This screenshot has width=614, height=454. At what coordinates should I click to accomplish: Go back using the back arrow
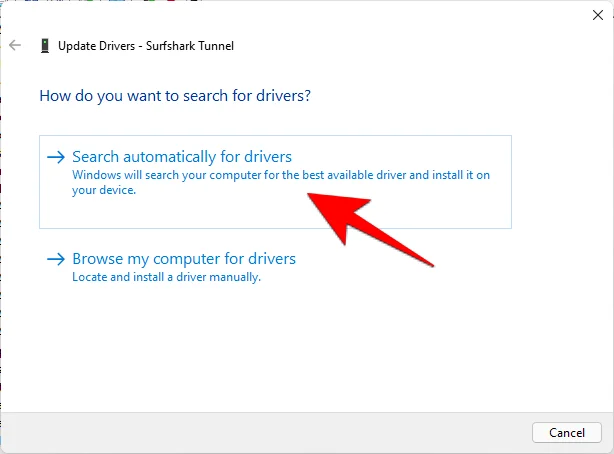click(x=15, y=45)
